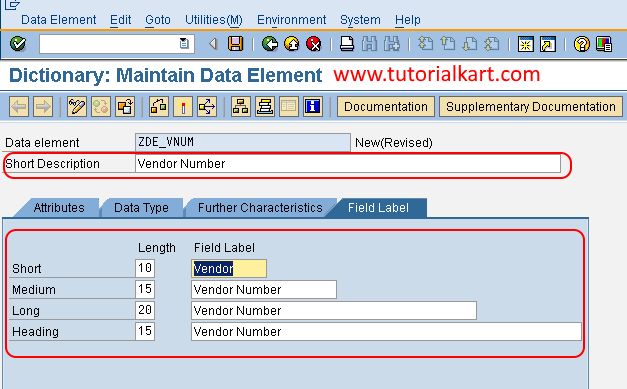627x389 pixels.
Task: Click the green Enter checkmark icon
Action: pyautogui.click(x=18, y=43)
